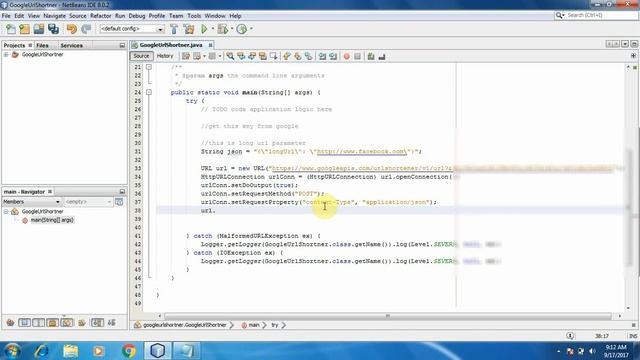The height and width of the screenshot is (360, 640).
Task: Select the GoogleUrlShortner.java editor tab
Action: [x=171, y=45]
